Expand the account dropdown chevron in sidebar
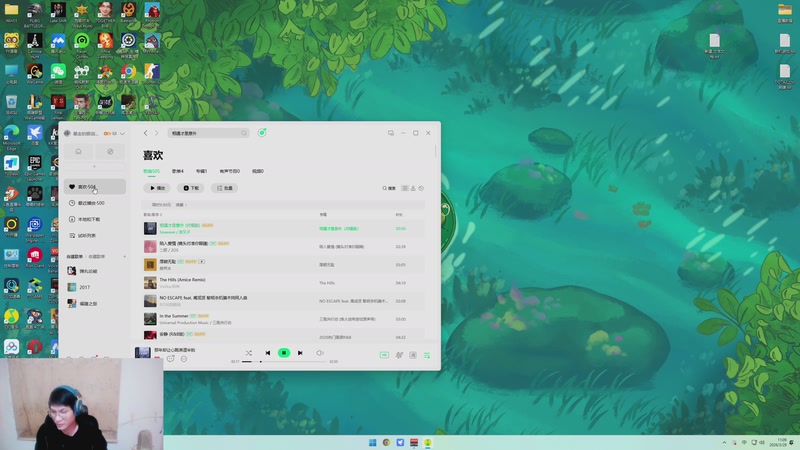This screenshot has width=800, height=450. (x=122, y=134)
